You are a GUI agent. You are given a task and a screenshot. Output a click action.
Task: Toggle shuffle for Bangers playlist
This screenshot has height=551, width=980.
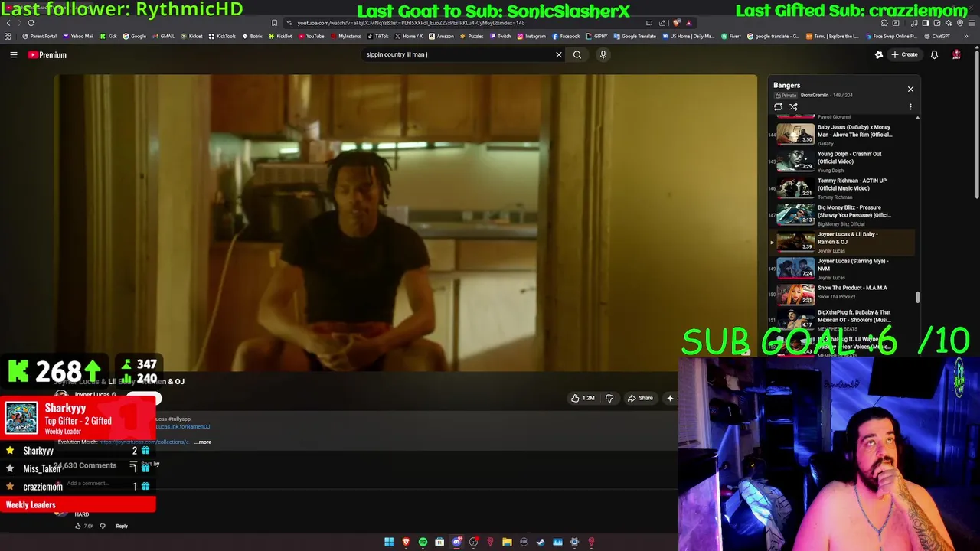tap(793, 107)
